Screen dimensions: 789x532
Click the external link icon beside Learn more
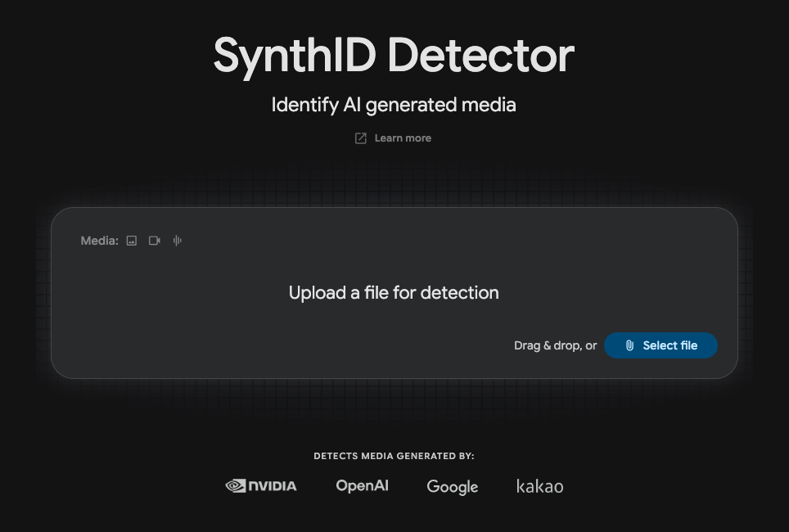click(361, 138)
